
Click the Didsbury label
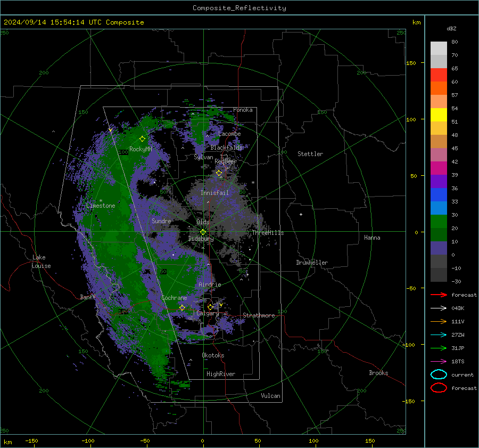pyautogui.click(x=201, y=239)
